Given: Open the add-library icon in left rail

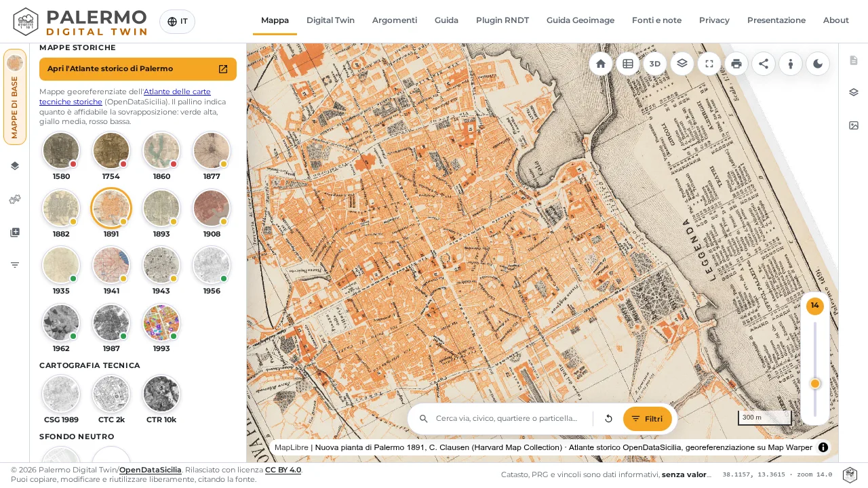Looking at the screenshot, I should [15, 232].
